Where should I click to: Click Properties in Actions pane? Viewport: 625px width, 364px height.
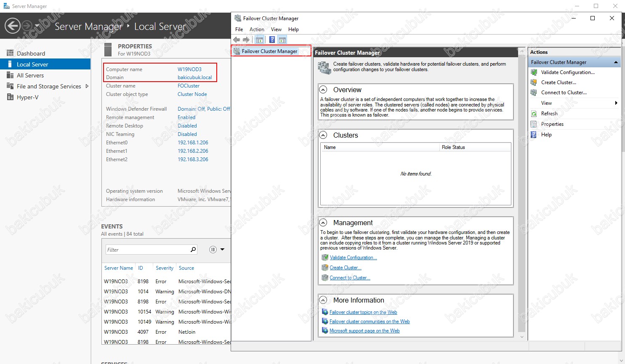pyautogui.click(x=552, y=124)
